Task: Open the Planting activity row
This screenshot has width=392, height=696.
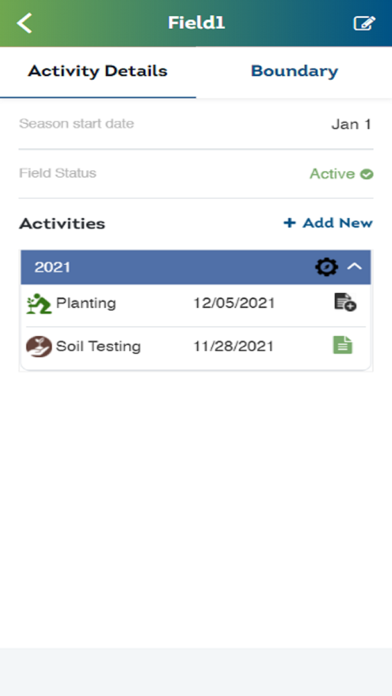Action: [196, 305]
